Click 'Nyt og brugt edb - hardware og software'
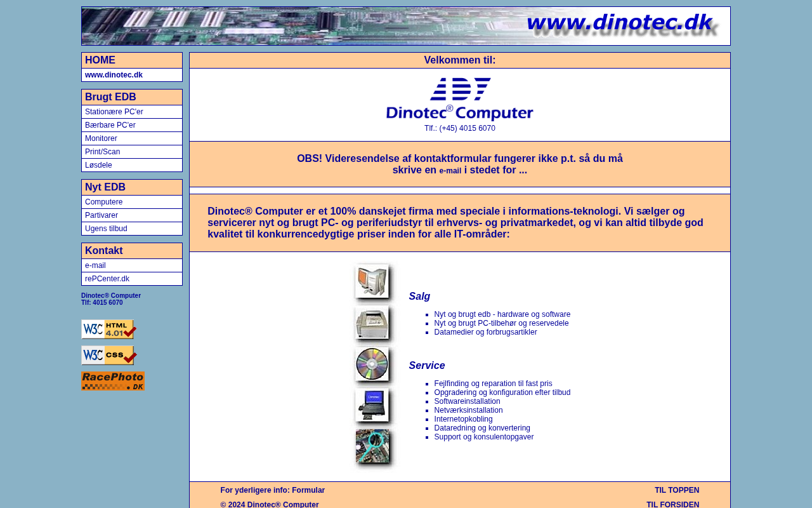Screen dimensions: 812x508 502,314
